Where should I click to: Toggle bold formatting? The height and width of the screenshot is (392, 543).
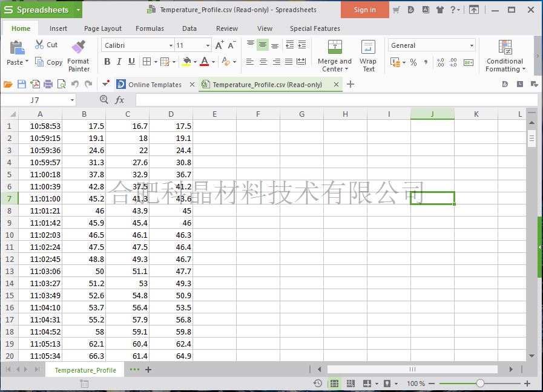tap(107, 62)
